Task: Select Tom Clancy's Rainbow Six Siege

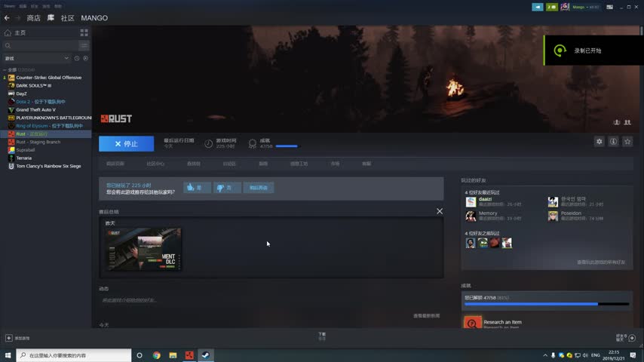Action: [48, 166]
